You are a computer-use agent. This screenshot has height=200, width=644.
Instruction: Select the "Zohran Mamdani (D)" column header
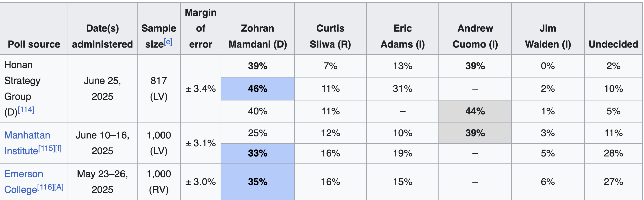coord(258,36)
